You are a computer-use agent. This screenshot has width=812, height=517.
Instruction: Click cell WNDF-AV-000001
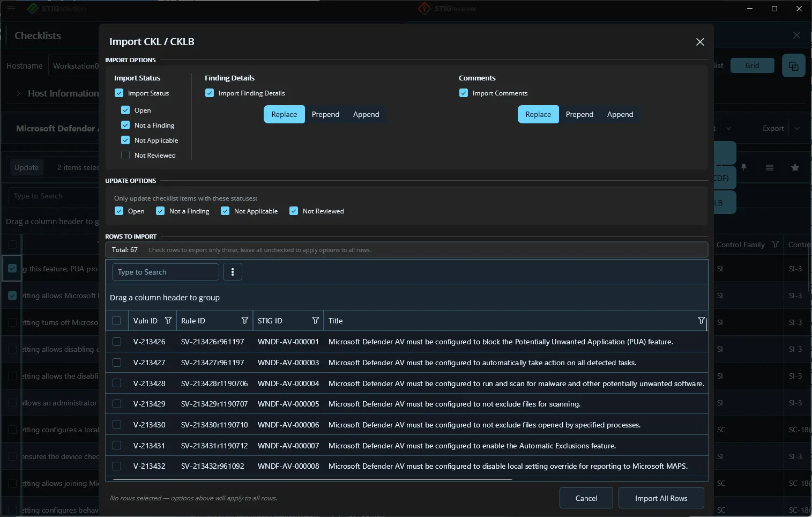288,342
